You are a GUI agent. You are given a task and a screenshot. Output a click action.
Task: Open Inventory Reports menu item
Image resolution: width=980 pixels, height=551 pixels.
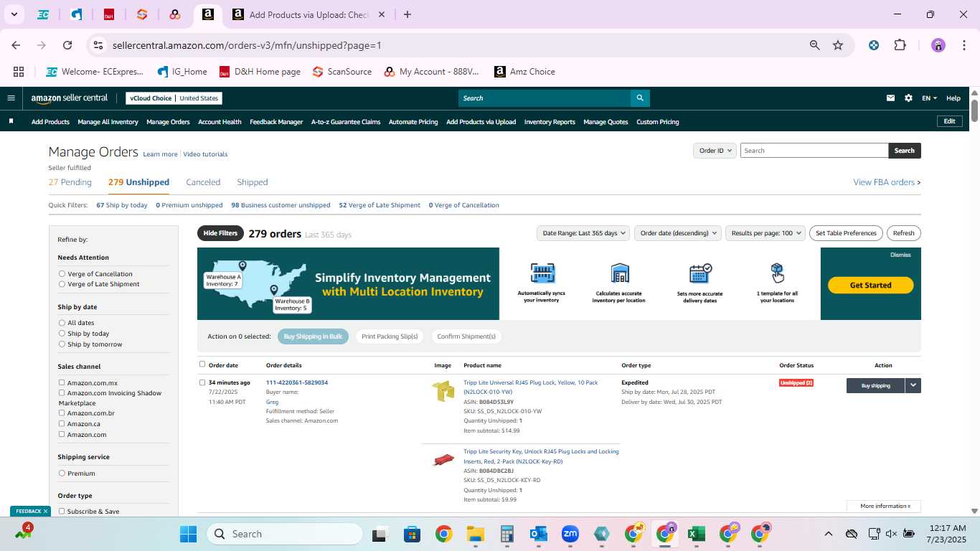pos(550,122)
